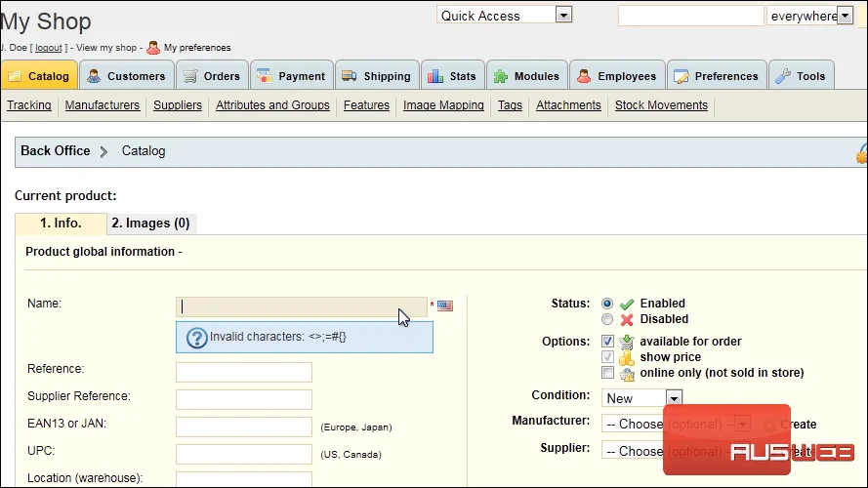Open the Attributes and Groups link

[x=273, y=105]
